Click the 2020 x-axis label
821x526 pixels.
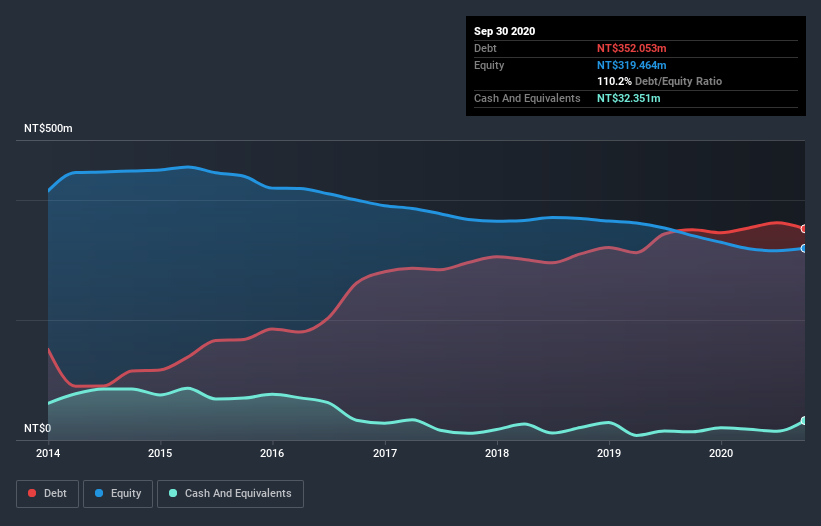[721, 453]
